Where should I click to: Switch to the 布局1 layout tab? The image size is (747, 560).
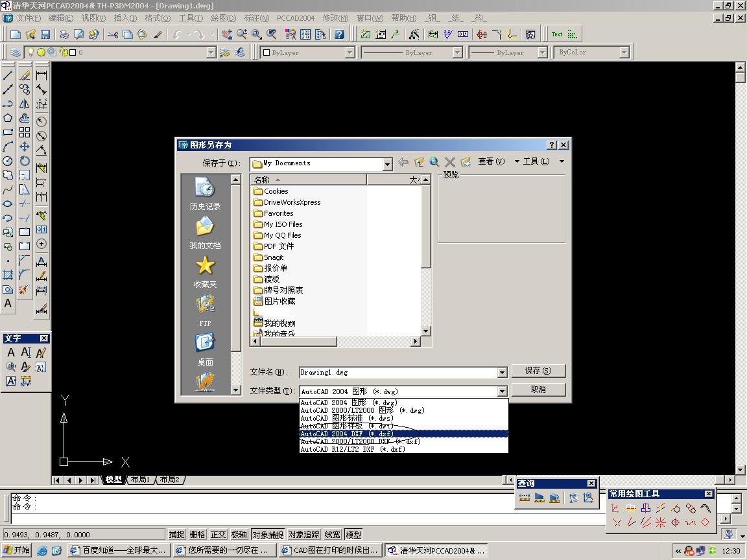tap(141, 480)
